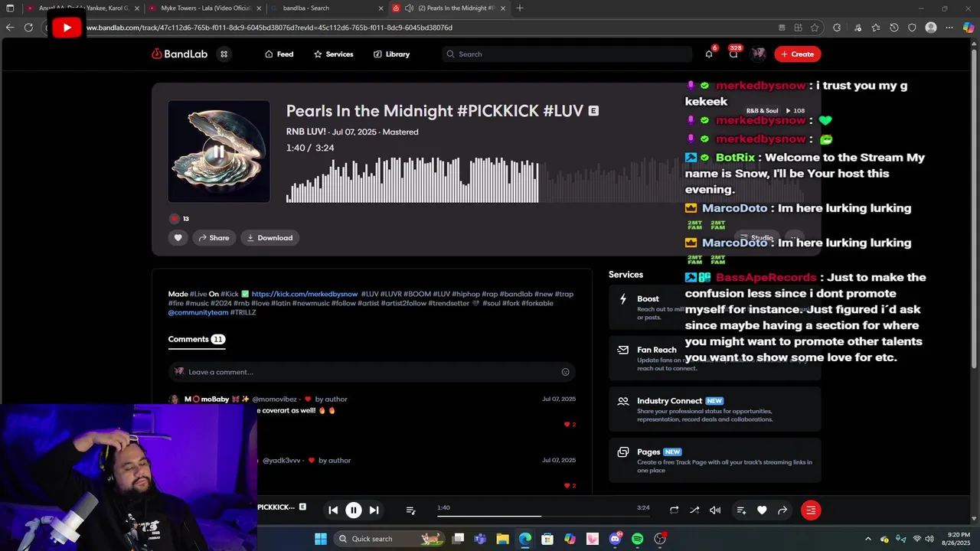Screen dimensions: 980x551
Task: Select the Comments tab
Action: [x=196, y=339]
